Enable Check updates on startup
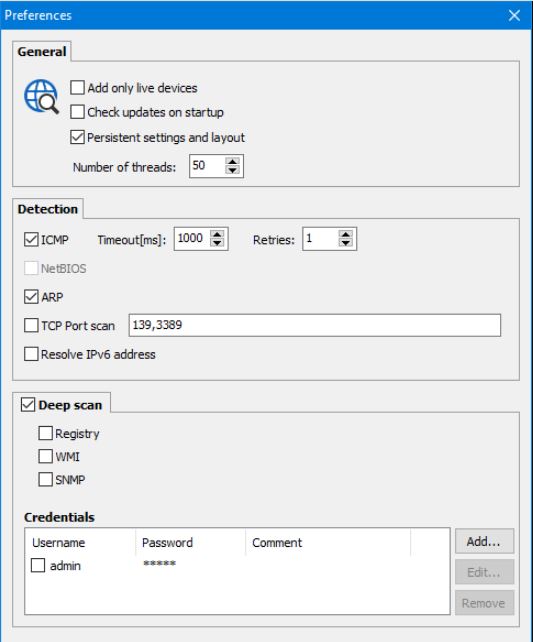 (77, 112)
